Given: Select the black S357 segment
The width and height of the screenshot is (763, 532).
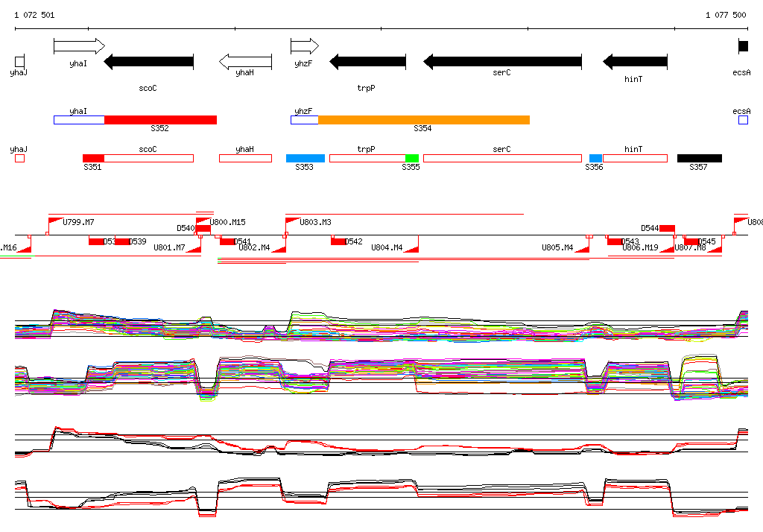Looking at the screenshot, I should 700,158.
